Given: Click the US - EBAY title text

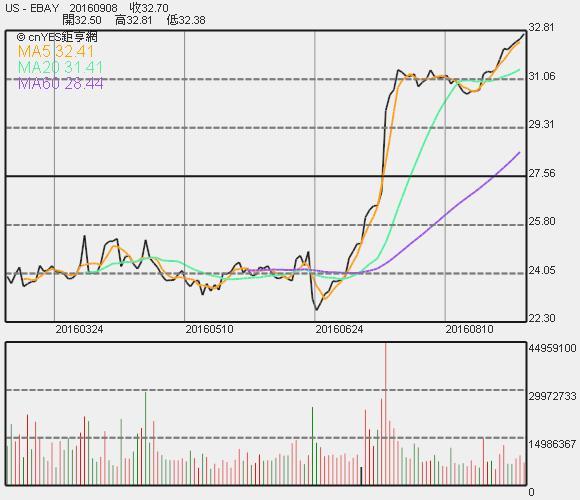Looking at the screenshot, I should coord(32,8).
